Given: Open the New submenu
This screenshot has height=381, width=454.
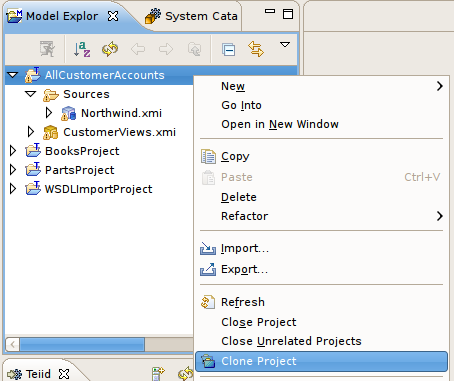Looking at the screenshot, I should tap(321, 86).
